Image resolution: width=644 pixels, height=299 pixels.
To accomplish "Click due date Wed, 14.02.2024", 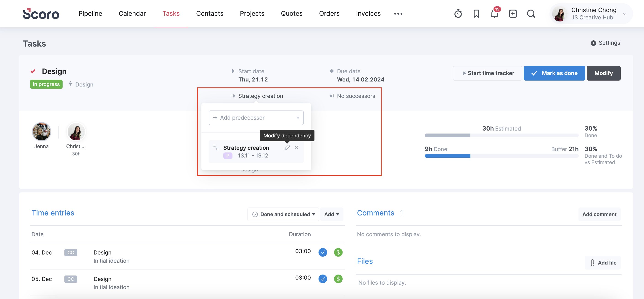I will (361, 79).
